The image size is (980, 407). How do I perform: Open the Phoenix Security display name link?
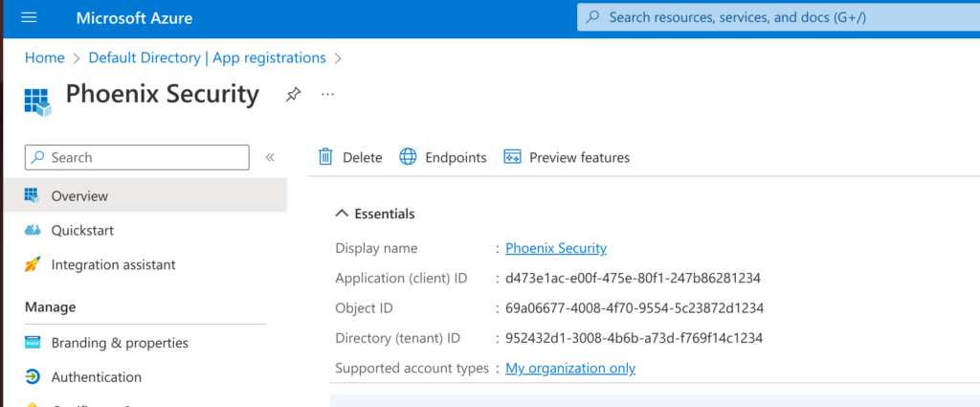556,248
